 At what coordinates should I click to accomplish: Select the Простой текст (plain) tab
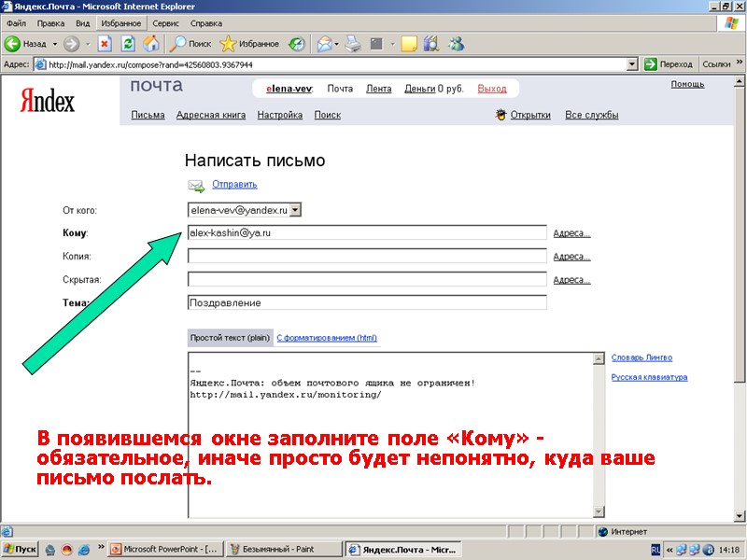point(230,338)
